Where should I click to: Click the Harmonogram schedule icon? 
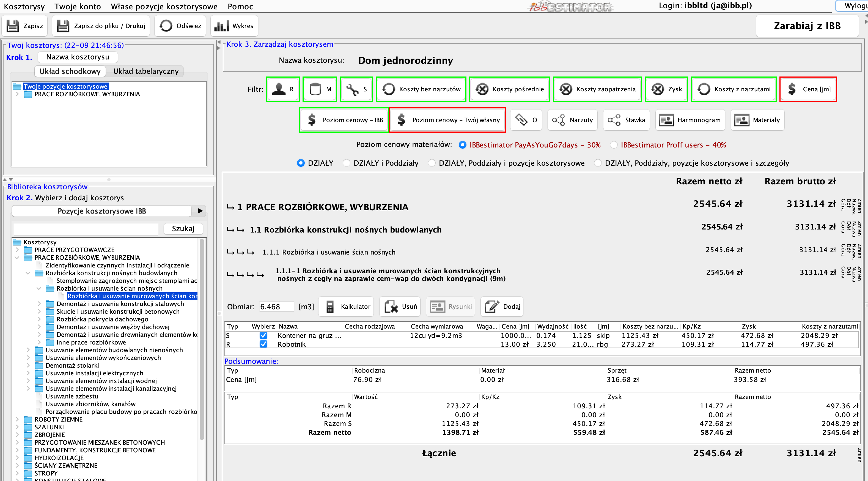click(666, 120)
